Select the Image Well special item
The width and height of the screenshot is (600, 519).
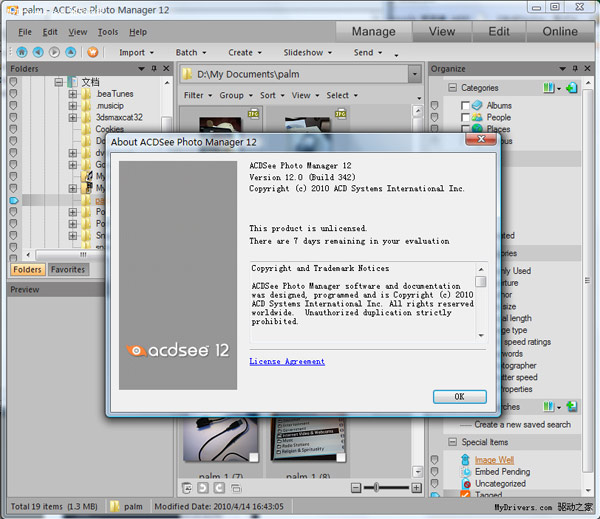494,460
